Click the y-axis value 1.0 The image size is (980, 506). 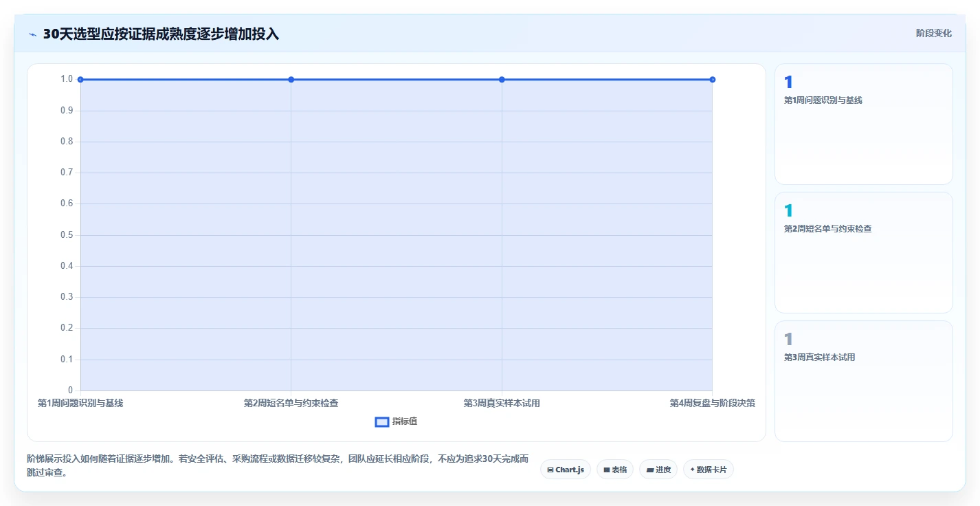click(x=67, y=79)
